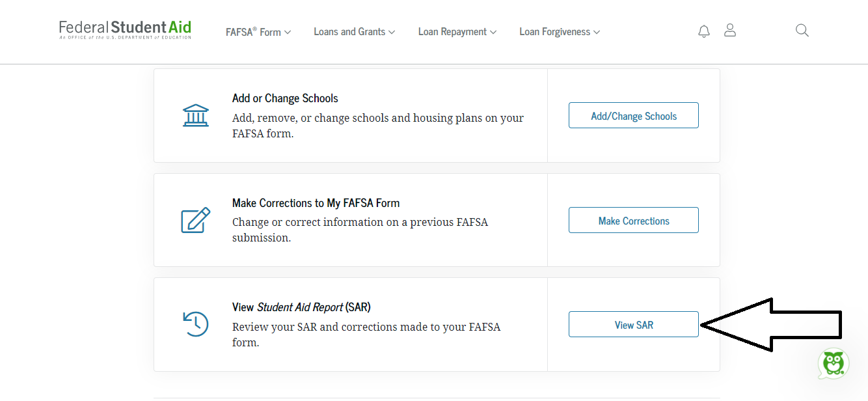
Task: Click the notification bell icon
Action: [x=703, y=31]
